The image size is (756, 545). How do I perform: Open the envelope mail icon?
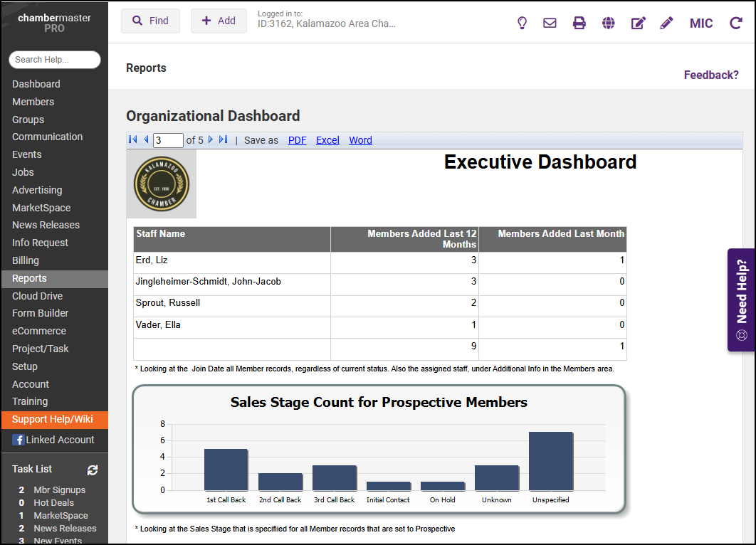coord(550,23)
